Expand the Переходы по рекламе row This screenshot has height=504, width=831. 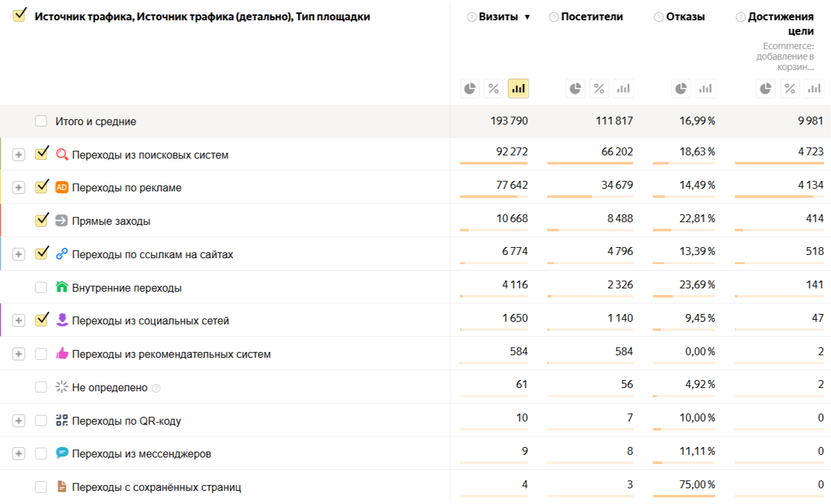(18, 187)
